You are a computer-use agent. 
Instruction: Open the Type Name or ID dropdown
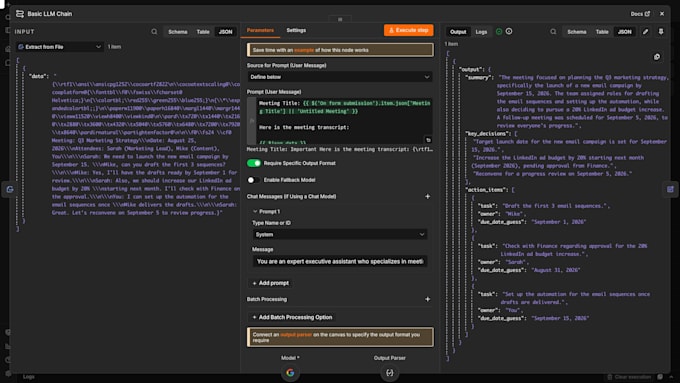tap(340, 235)
